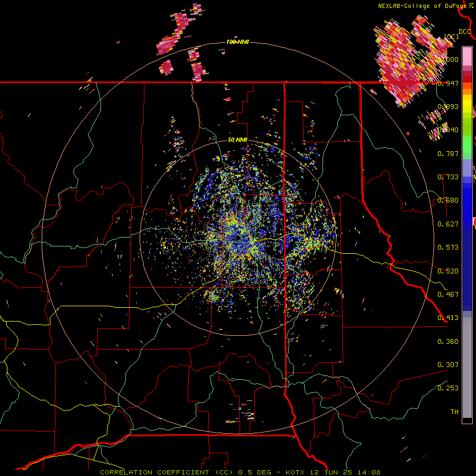Click the 0.573 scale value

pos(448,248)
